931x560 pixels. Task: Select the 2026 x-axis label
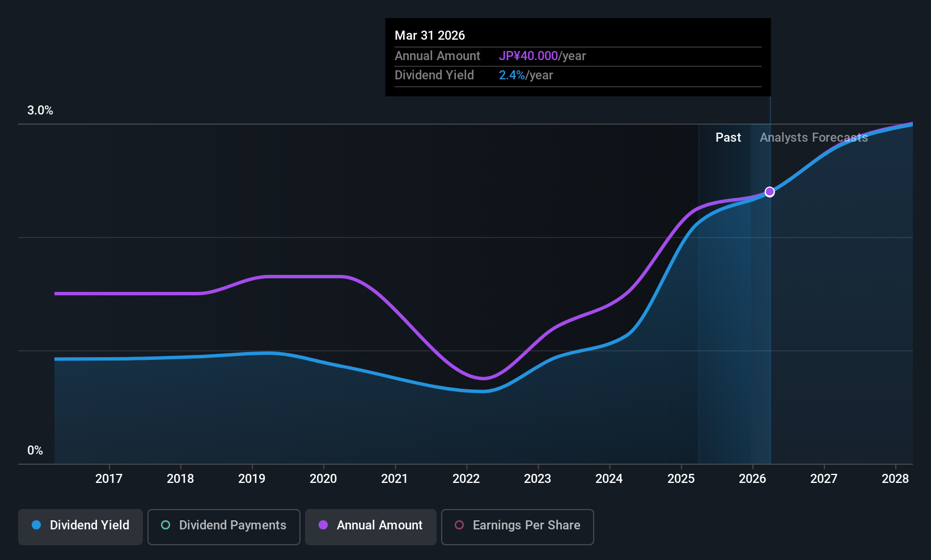(752, 479)
